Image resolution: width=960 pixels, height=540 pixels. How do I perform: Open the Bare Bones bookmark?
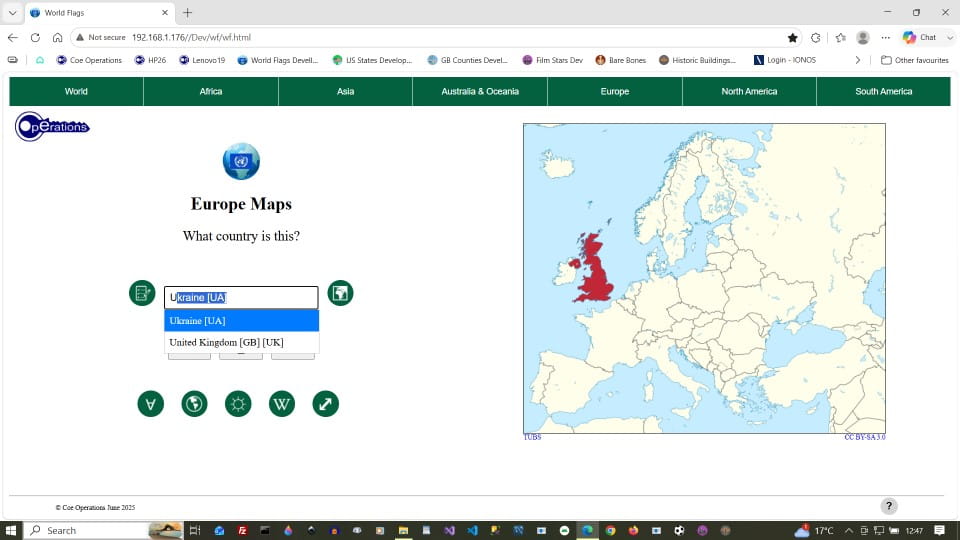coord(621,60)
